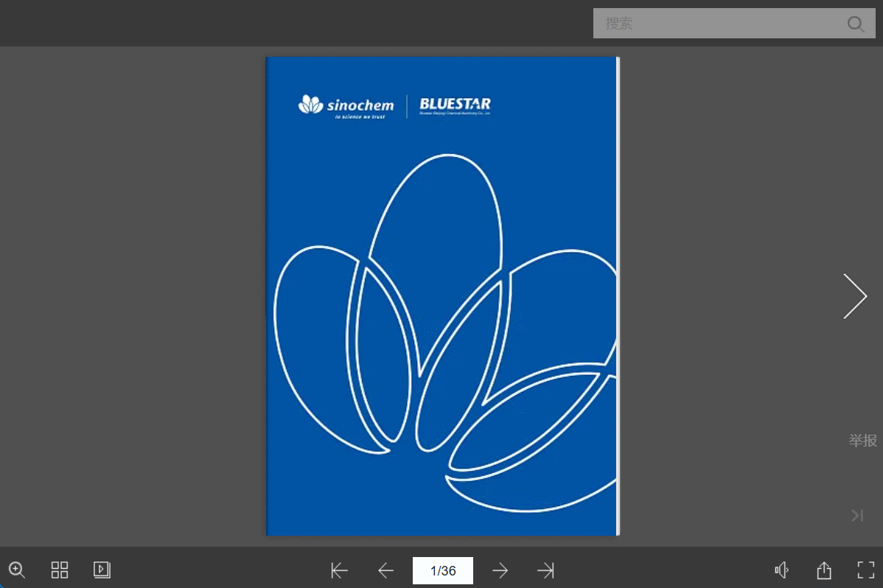Jump to the last page
Image resolution: width=883 pixels, height=588 pixels.
click(545, 570)
